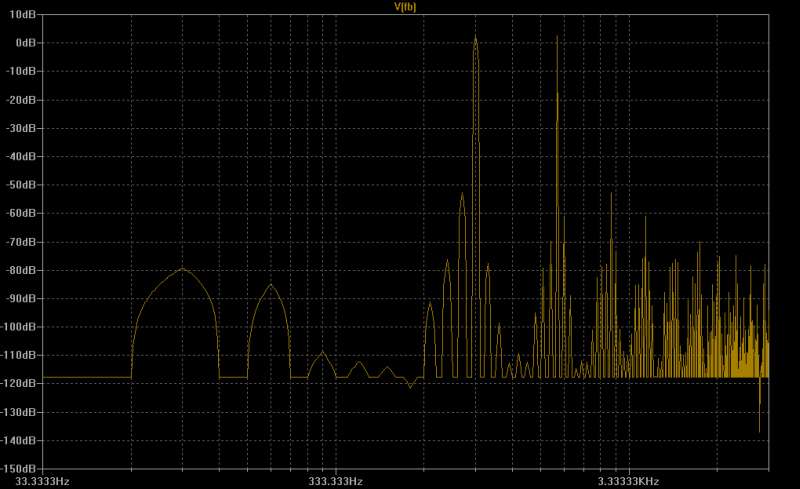Click the -70dB axis label

(x=21, y=241)
